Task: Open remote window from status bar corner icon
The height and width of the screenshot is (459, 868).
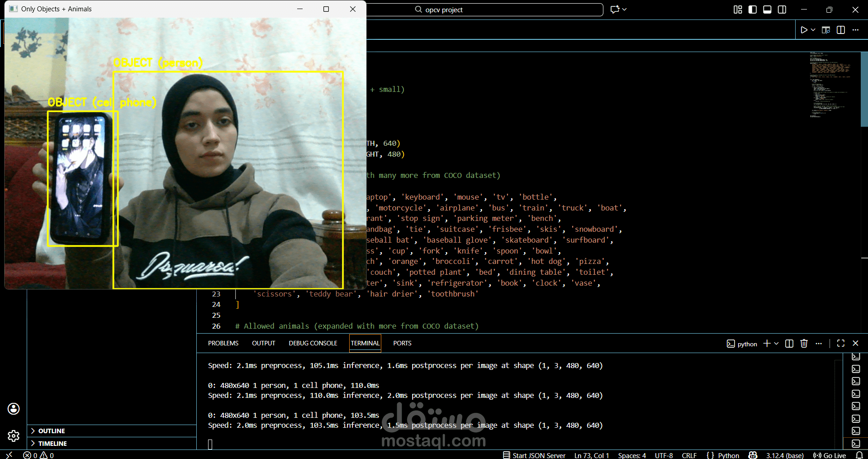Action: [x=9, y=455]
